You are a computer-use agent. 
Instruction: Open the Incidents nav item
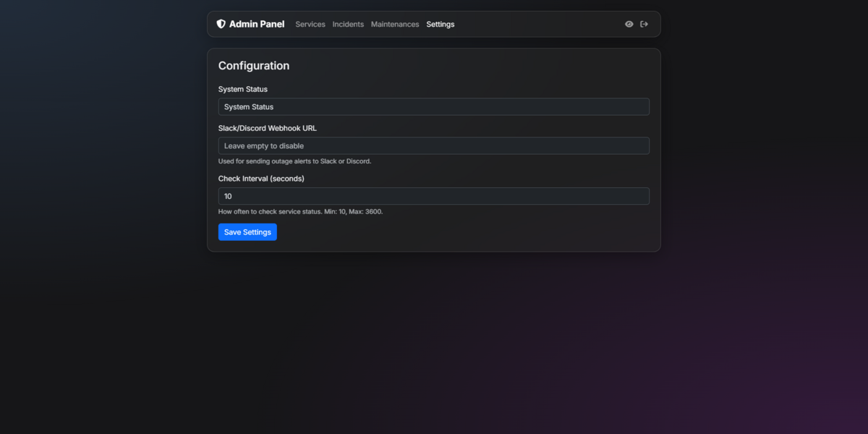[348, 24]
